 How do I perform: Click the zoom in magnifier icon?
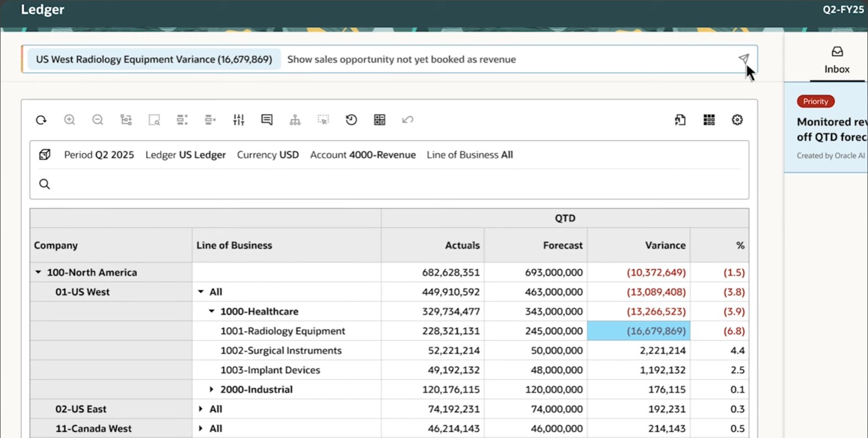(70, 120)
